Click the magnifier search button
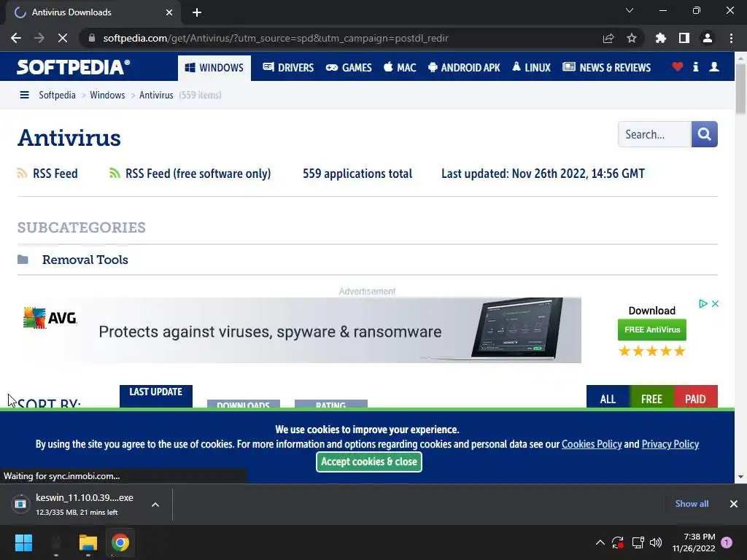Image resolution: width=747 pixels, height=560 pixels. [704, 134]
